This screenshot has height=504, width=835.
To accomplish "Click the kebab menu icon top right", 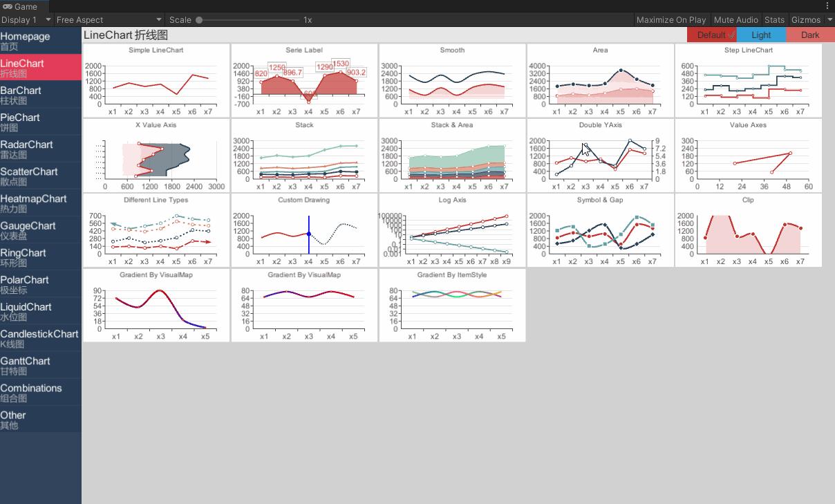I will click(827, 6).
